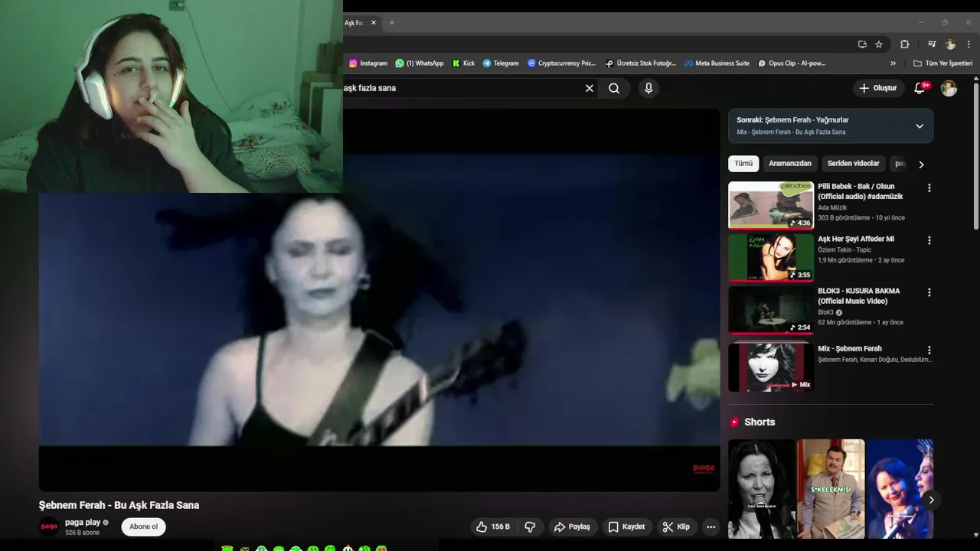Select the Aramanızdan filter chip
Image resolution: width=980 pixels, height=551 pixels.
[789, 164]
